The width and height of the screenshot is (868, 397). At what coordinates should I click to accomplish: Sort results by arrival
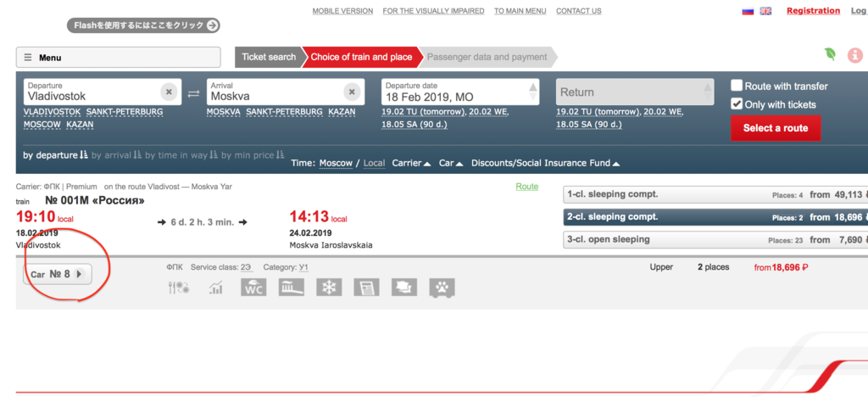coord(116,155)
